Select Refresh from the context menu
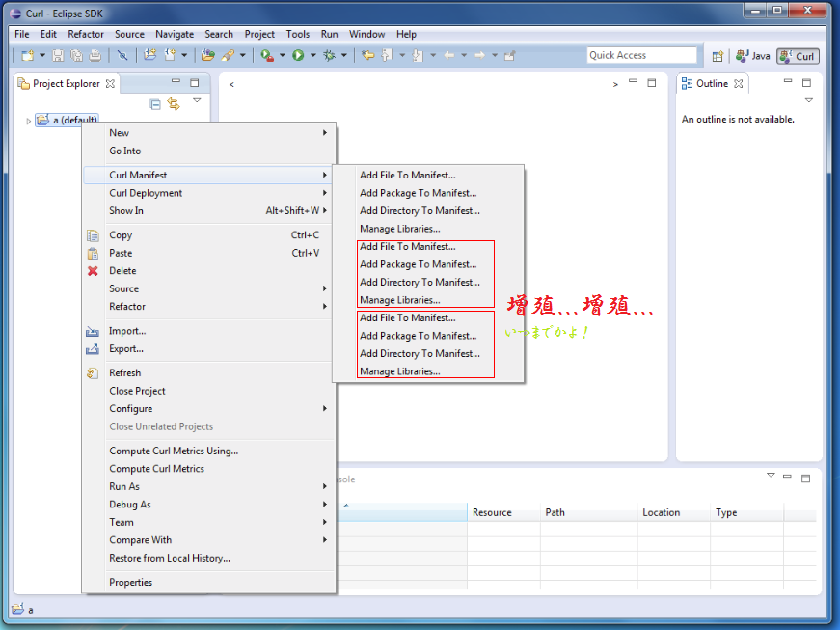840x630 pixels. [x=124, y=373]
